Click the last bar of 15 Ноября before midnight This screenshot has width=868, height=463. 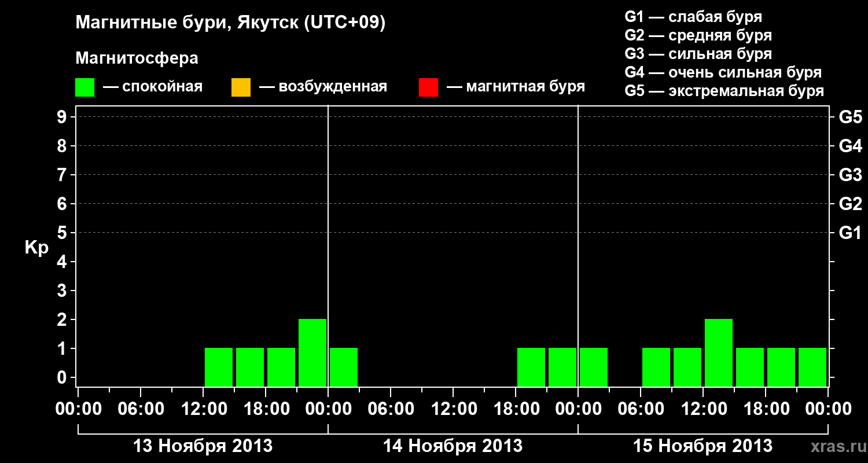click(812, 367)
